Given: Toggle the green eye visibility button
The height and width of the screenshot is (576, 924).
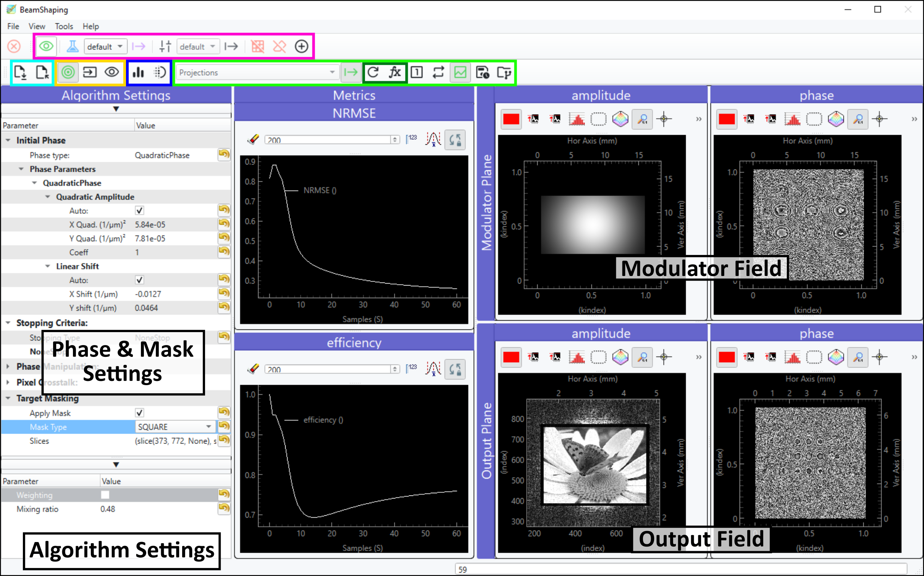Looking at the screenshot, I should pos(46,47).
